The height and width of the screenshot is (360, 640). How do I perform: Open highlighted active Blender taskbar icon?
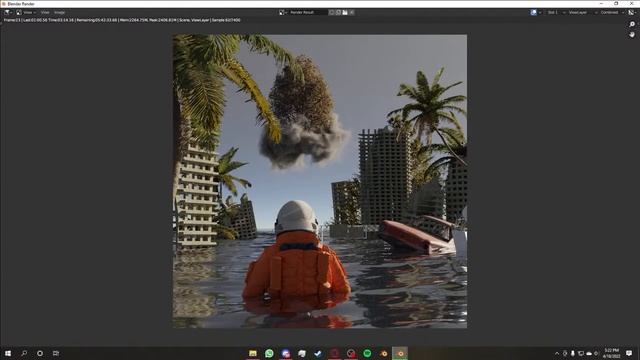coord(400,353)
